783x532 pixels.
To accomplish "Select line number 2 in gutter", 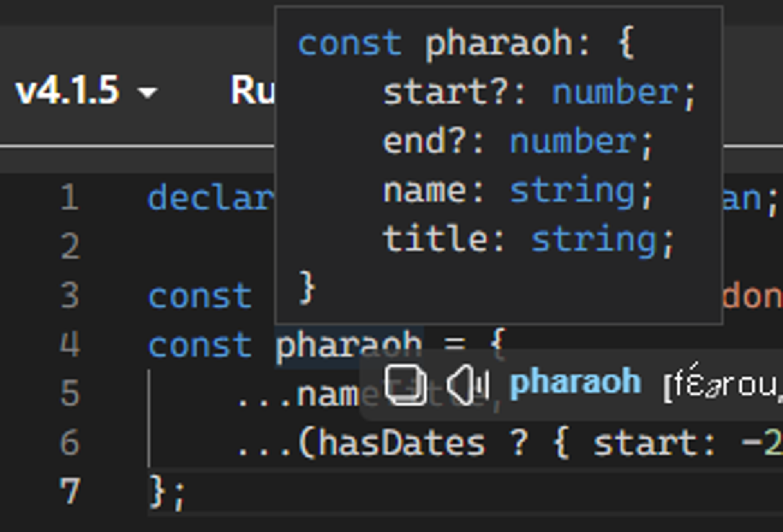I will click(70, 247).
